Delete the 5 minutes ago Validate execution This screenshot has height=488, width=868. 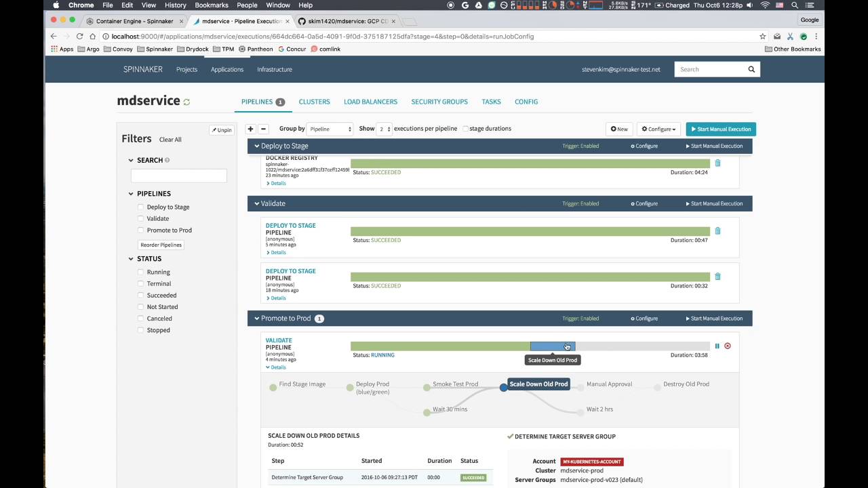[x=717, y=231]
